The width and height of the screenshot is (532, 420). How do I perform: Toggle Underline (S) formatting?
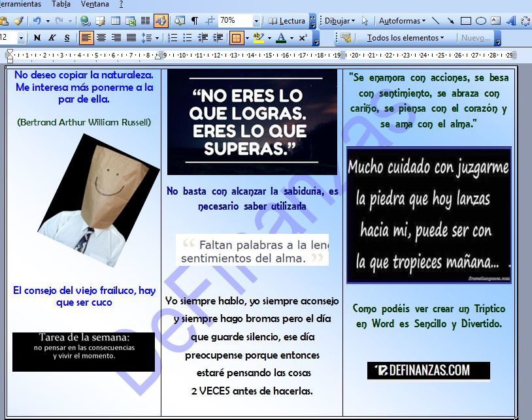point(67,38)
